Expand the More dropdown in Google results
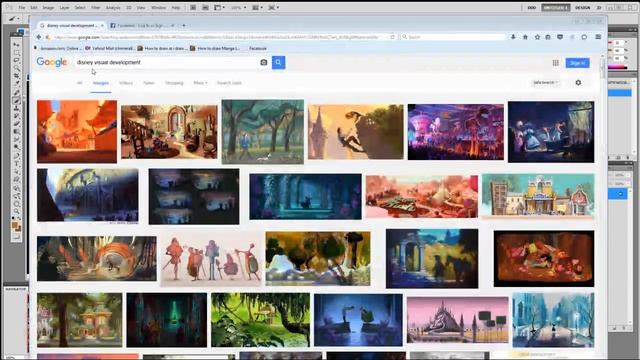Image resolution: width=640 pixels, height=360 pixels. 200,83
